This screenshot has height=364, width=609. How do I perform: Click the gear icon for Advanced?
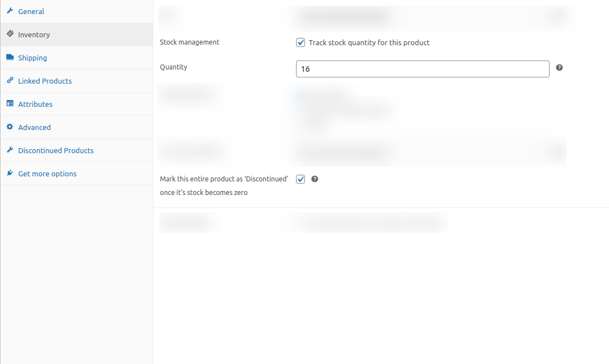click(x=10, y=127)
